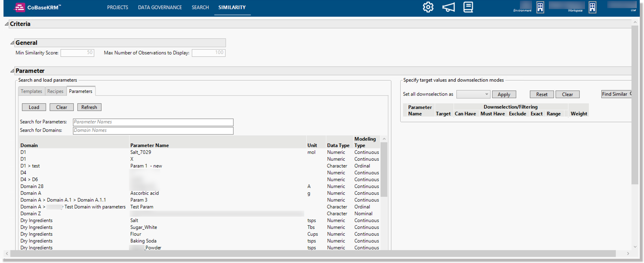Select the Param 1 - new row
The image size is (644, 263).
[200, 166]
